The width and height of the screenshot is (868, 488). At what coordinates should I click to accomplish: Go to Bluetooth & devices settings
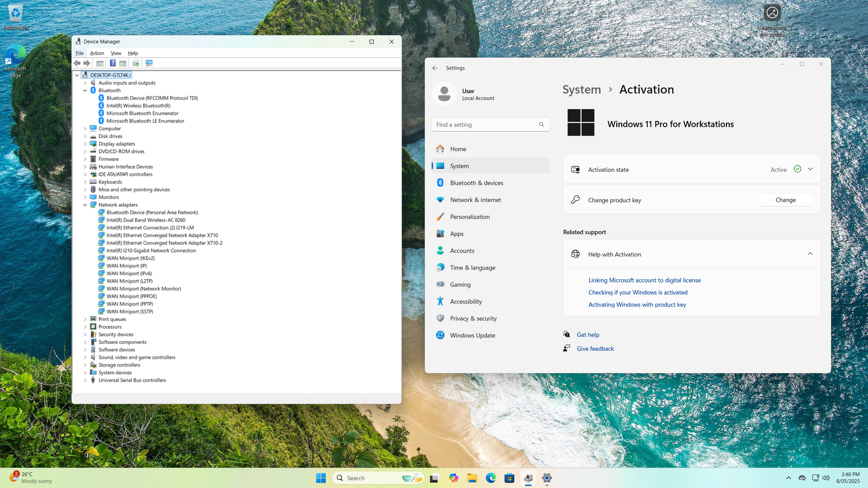pos(491,183)
